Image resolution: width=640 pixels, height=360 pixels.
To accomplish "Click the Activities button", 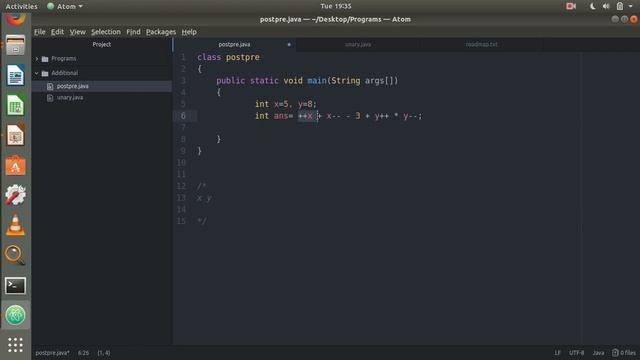I will coord(21,6).
